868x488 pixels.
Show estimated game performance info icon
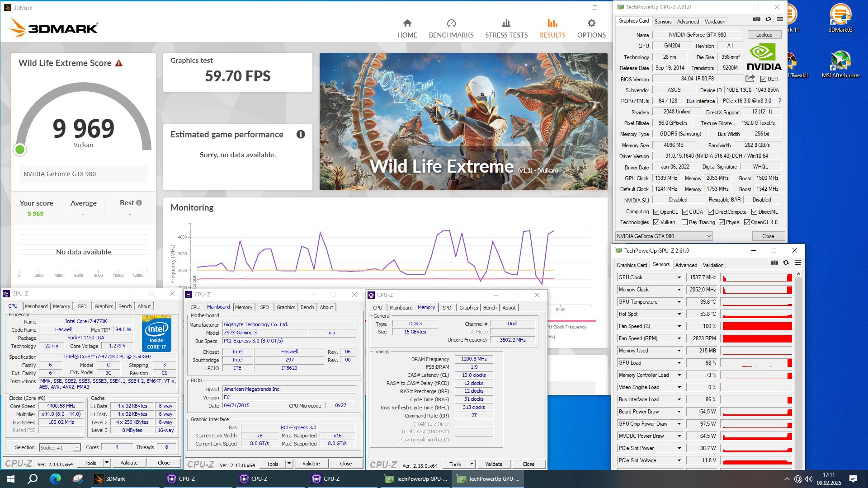coord(301,134)
